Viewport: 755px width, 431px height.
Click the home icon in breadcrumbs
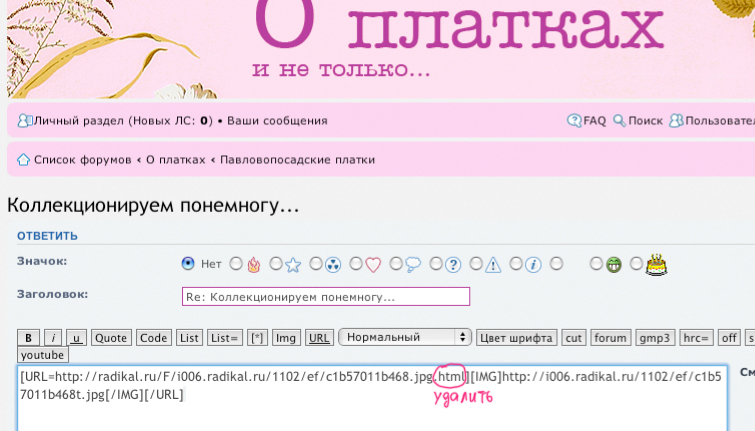[x=23, y=160]
